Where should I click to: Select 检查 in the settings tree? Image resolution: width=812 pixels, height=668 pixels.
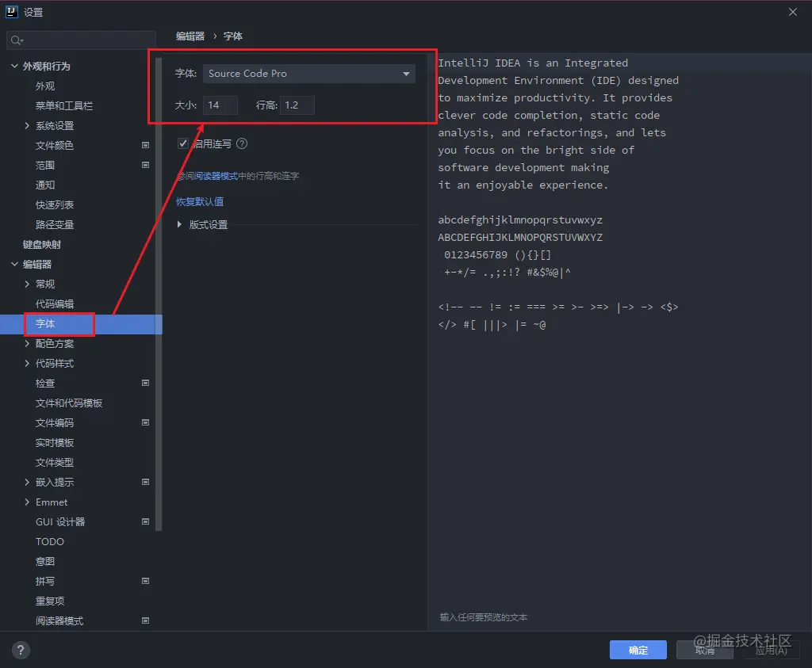coord(45,383)
